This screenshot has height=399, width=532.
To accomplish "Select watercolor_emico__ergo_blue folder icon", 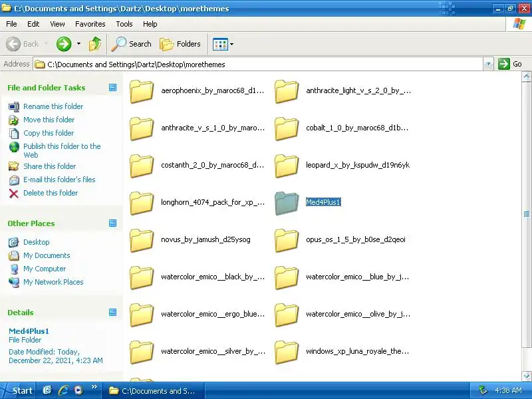I will [x=142, y=315].
